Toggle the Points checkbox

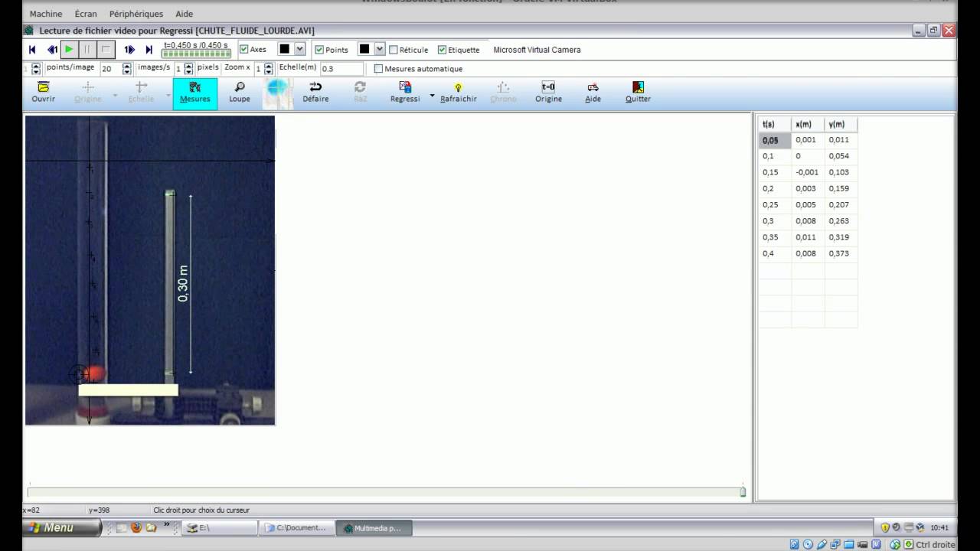coord(319,50)
